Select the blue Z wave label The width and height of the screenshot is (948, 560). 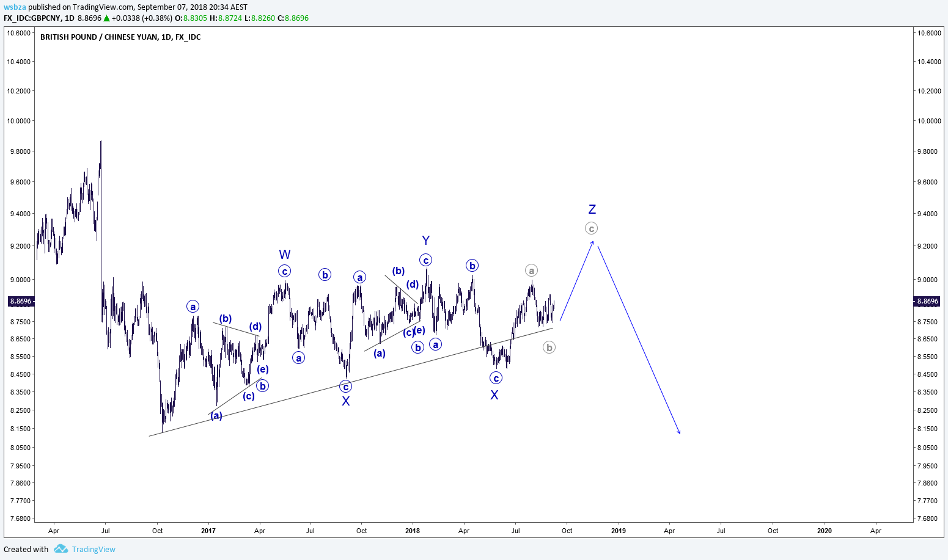coord(592,209)
